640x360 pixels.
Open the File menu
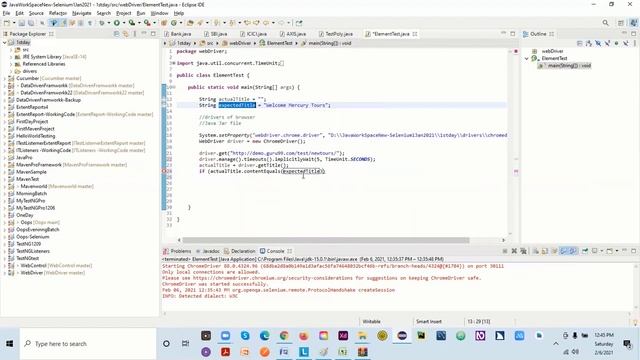6,13
